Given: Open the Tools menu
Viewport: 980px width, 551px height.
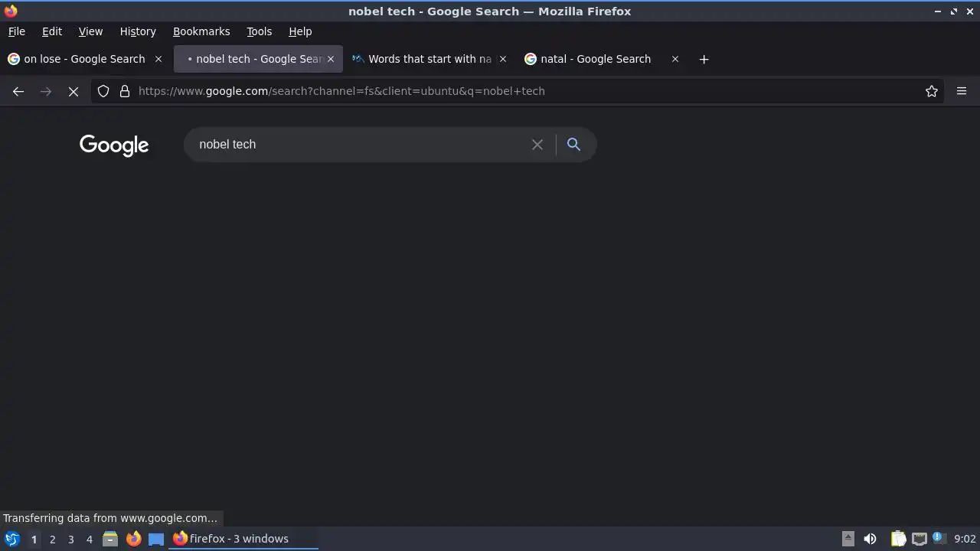Looking at the screenshot, I should (x=260, y=31).
